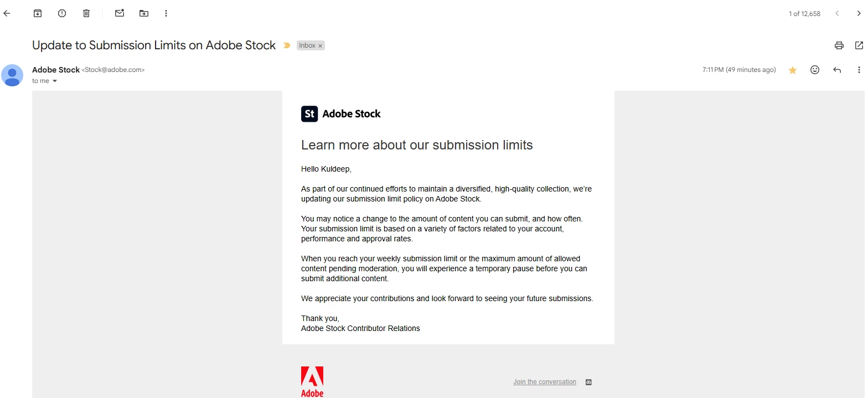Print this email conversation
The image size is (868, 398).
(x=839, y=45)
